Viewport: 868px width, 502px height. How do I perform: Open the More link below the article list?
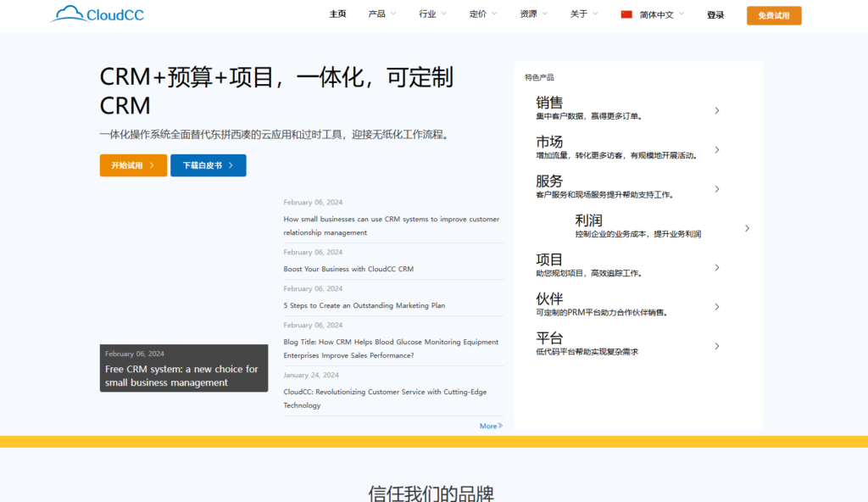tap(491, 425)
